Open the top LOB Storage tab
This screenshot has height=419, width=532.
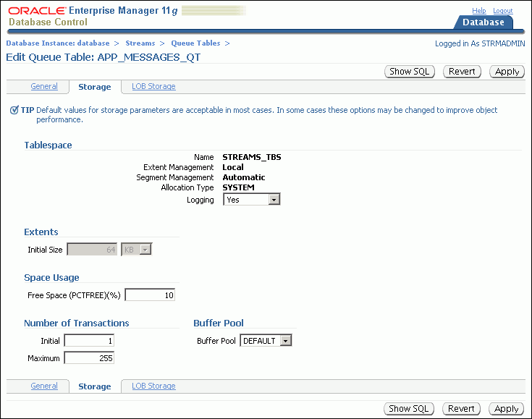pos(153,87)
